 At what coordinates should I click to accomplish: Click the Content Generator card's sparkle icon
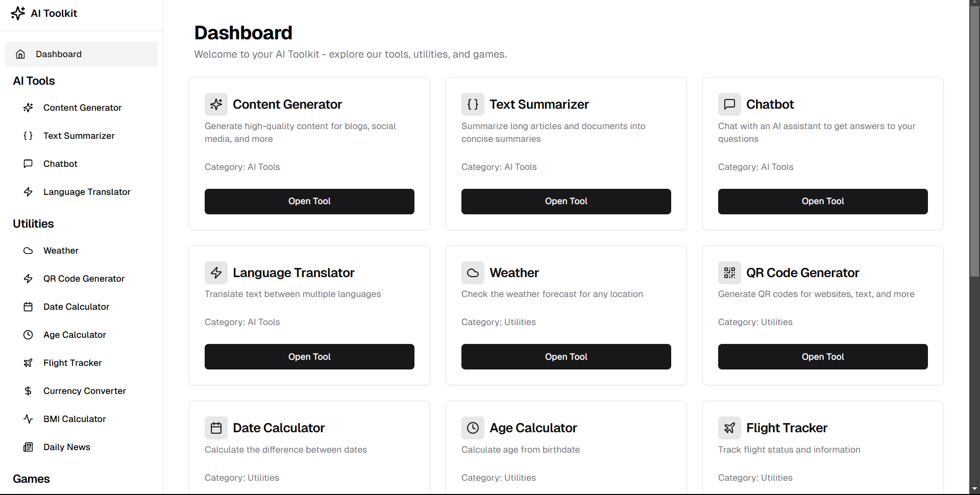pos(216,104)
